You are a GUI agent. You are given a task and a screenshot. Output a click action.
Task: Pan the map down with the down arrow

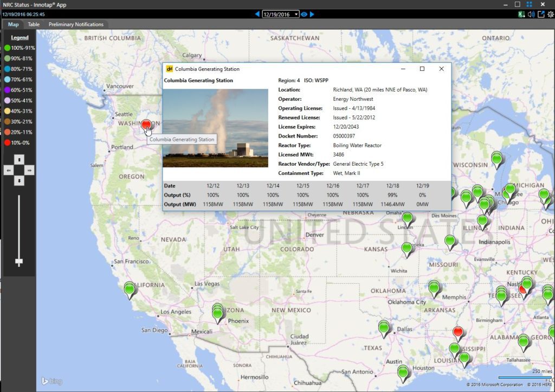coord(19,181)
